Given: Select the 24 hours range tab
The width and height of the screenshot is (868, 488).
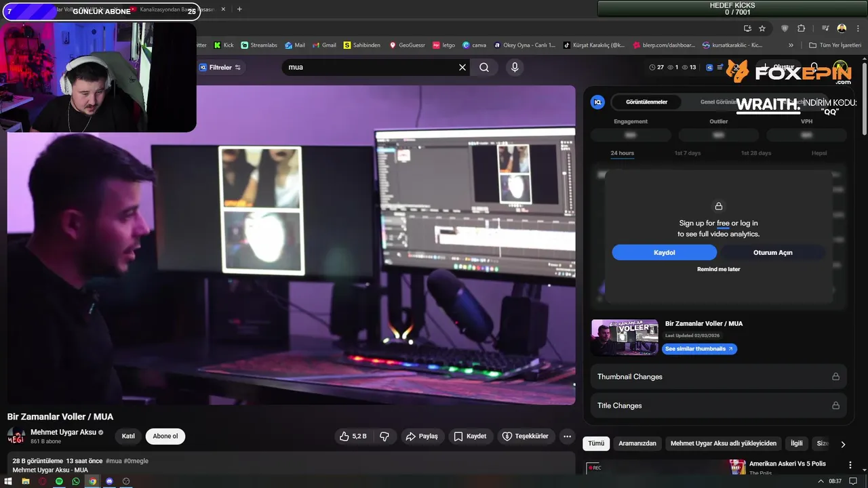Looking at the screenshot, I should coord(622,153).
